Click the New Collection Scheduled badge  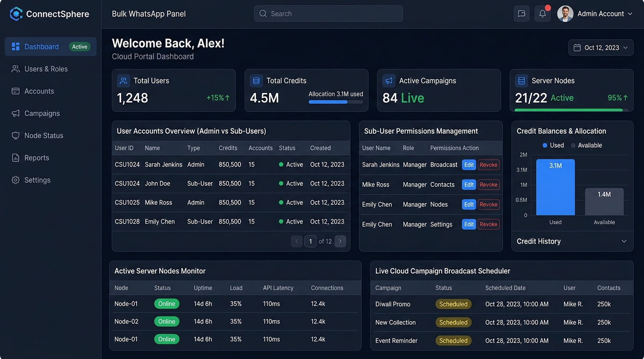(x=454, y=323)
